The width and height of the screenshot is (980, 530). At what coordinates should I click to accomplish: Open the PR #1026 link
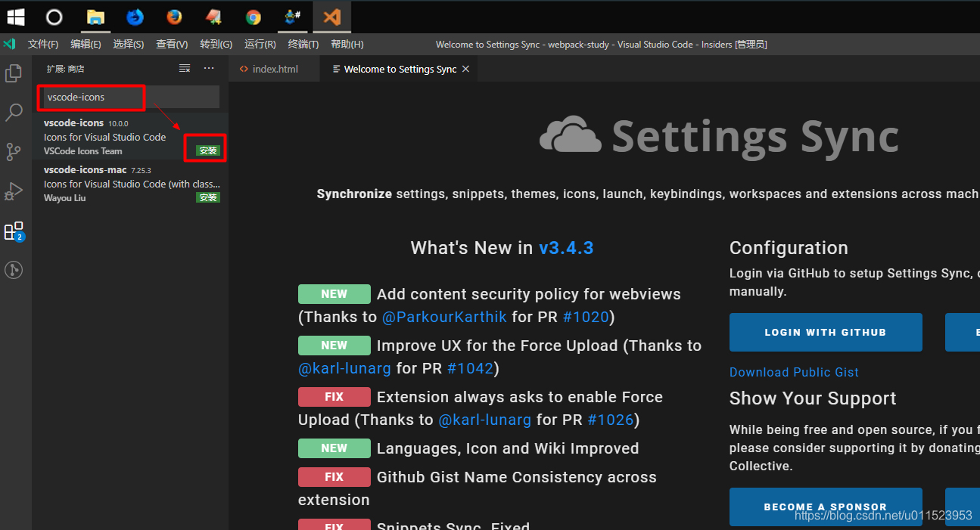coord(611,420)
